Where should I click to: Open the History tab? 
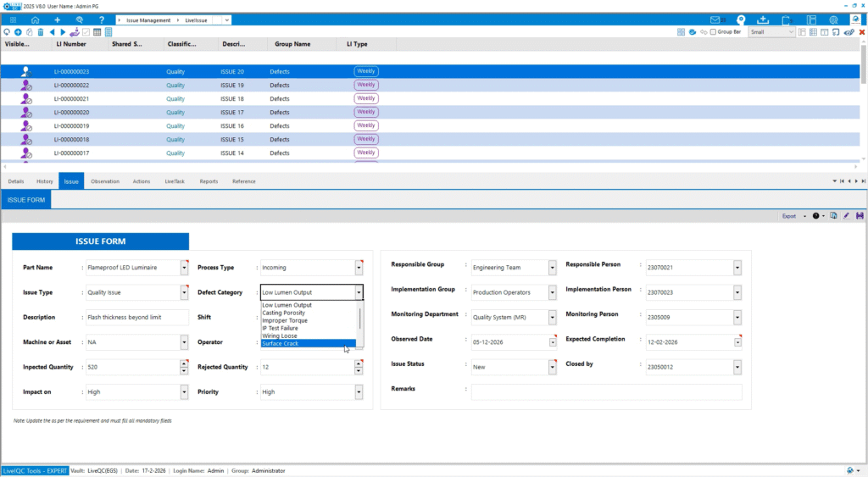(45, 181)
